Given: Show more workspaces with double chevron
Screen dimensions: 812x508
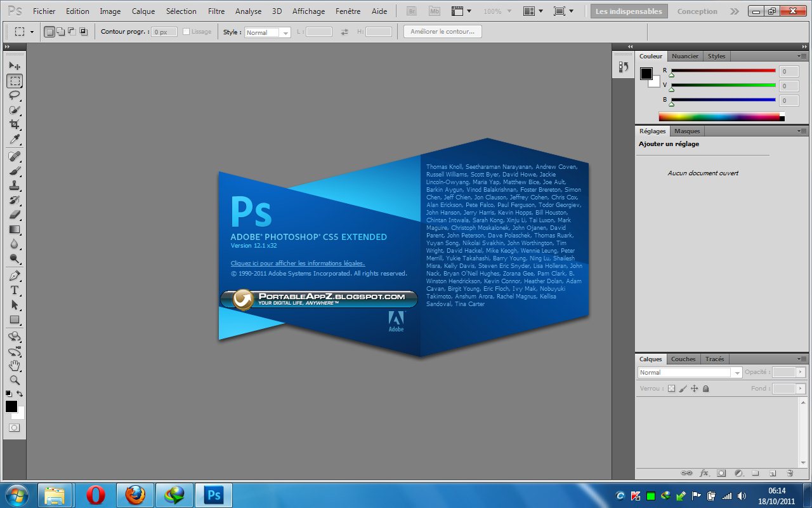Looking at the screenshot, I should 735,11.
